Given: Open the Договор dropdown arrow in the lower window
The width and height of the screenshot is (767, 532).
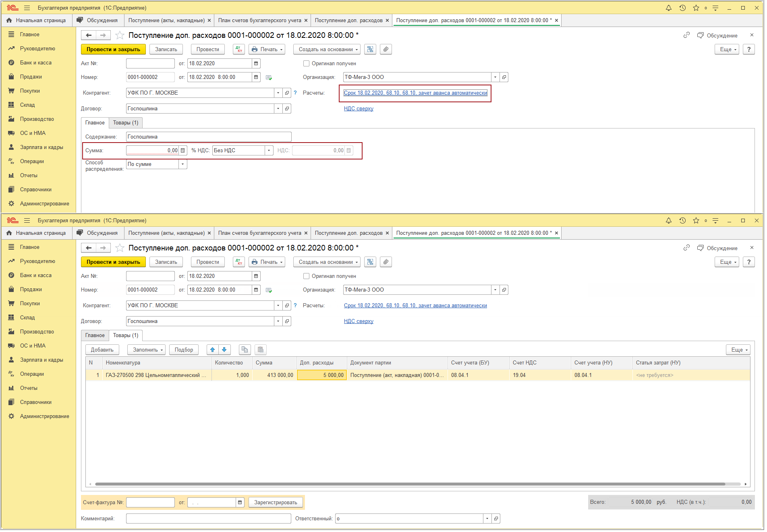Looking at the screenshot, I should click(x=278, y=321).
